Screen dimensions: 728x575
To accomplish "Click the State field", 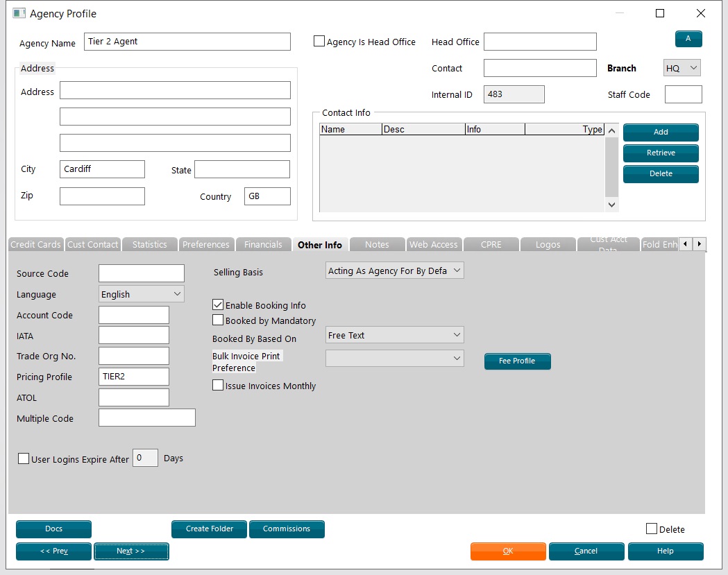I will tap(242, 169).
